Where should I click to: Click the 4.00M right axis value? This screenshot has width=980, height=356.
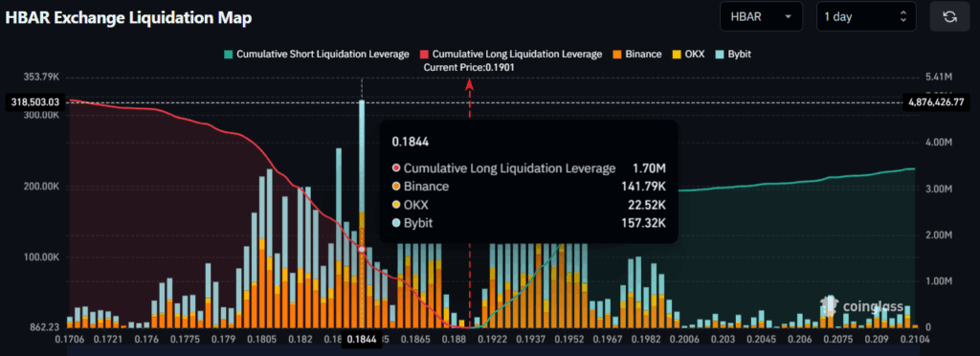938,142
